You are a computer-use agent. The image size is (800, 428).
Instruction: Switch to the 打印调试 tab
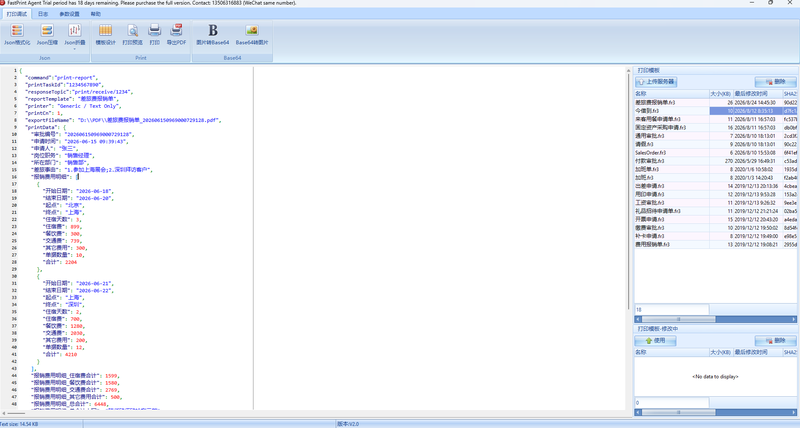tap(16, 14)
